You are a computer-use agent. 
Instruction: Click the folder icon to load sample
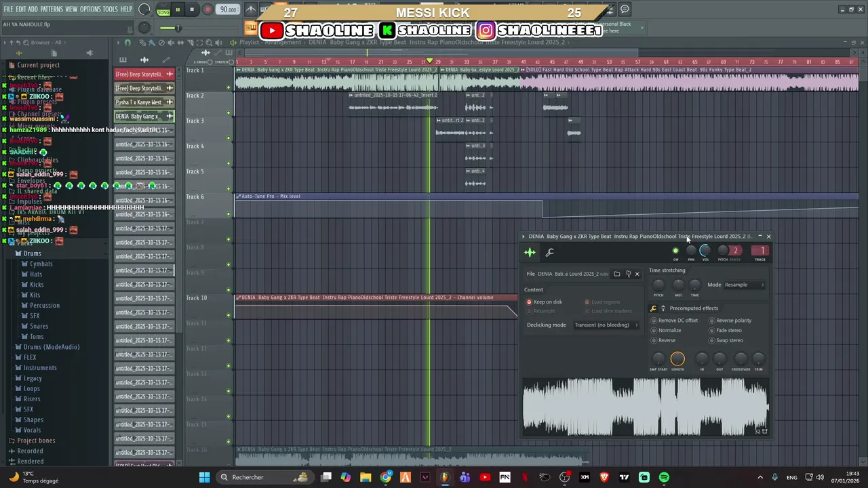[x=616, y=274]
